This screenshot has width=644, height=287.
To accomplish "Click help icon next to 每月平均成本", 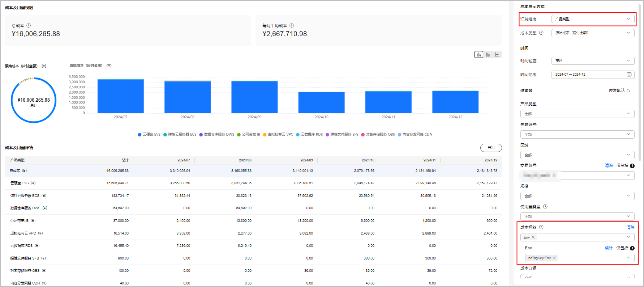I will click(x=292, y=26).
